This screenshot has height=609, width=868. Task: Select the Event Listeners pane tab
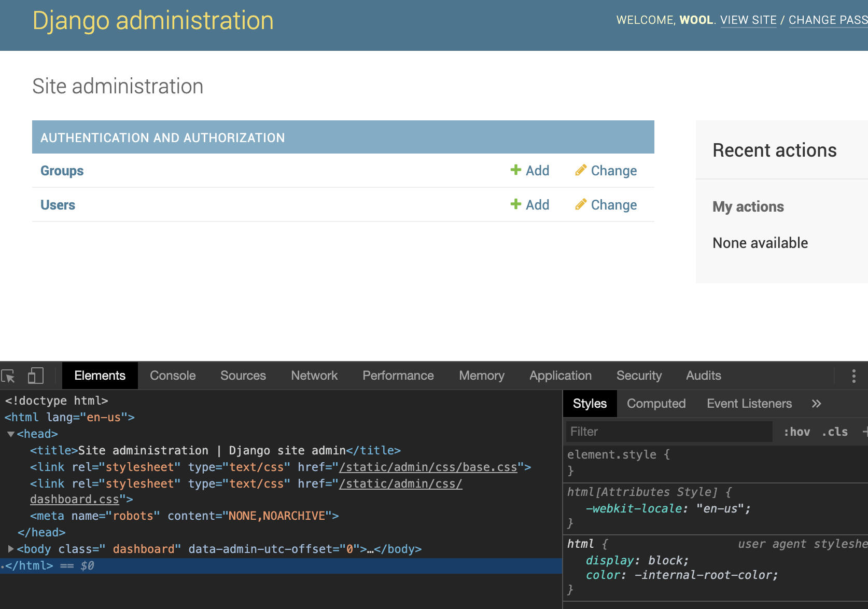click(x=749, y=404)
